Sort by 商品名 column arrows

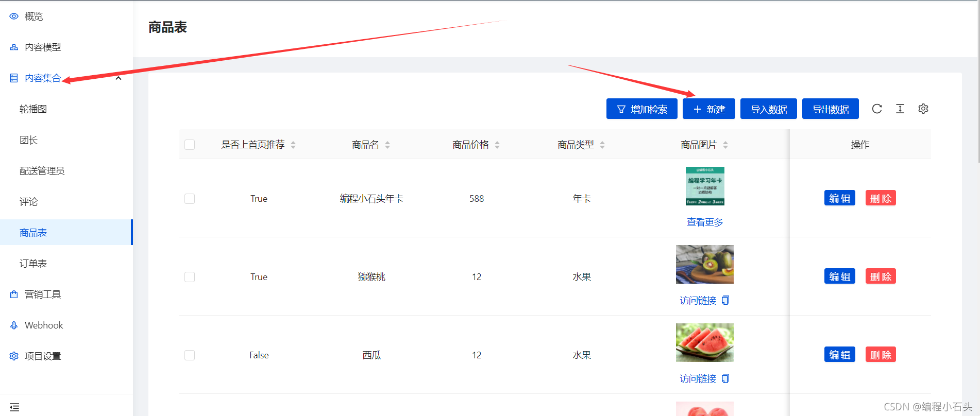(387, 145)
